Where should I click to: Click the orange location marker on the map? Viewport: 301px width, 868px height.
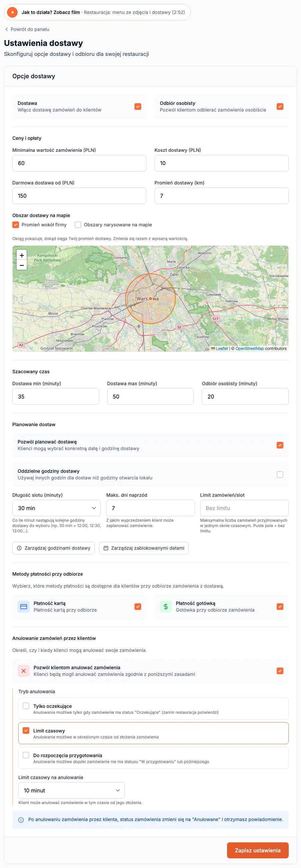[x=150, y=299]
